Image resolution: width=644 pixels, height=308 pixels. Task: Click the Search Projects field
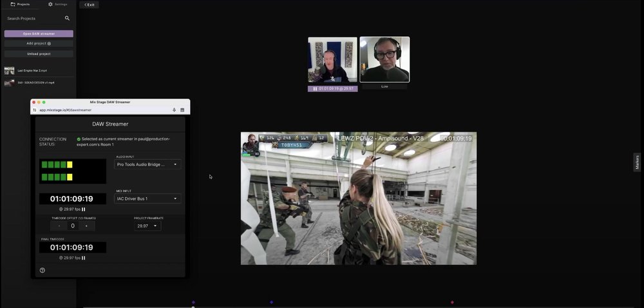33,19
